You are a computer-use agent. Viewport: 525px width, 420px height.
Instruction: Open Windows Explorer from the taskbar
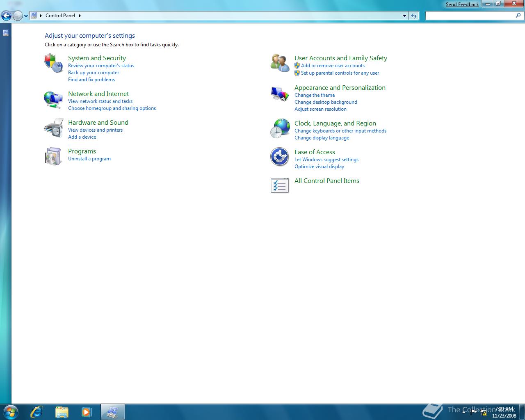pos(62,412)
